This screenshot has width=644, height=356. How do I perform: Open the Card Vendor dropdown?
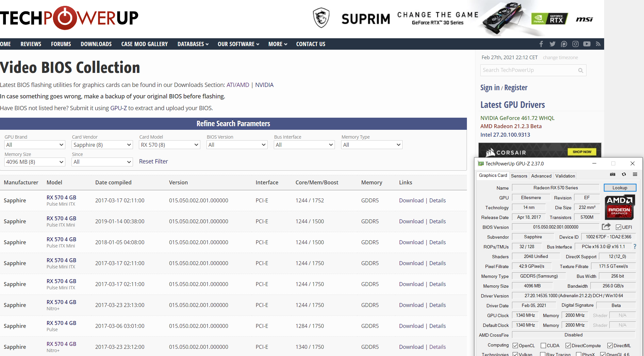coord(102,145)
